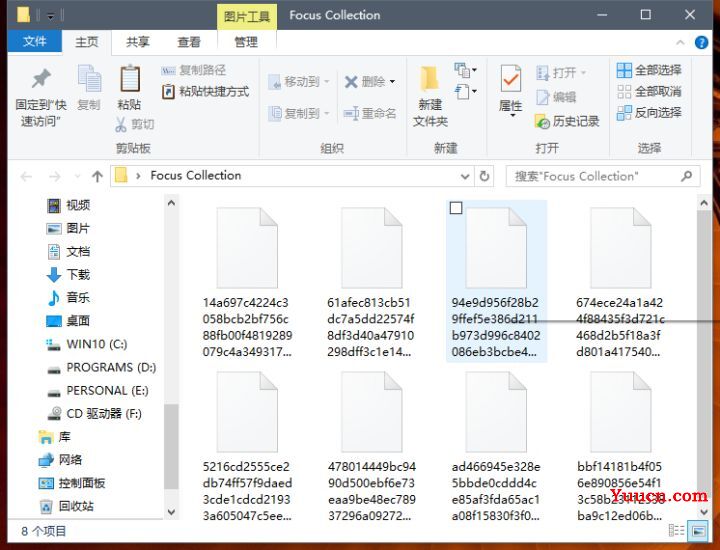Click the Pin to Quick Access icon
Screen dimensions: 720x550
[x=41, y=79]
